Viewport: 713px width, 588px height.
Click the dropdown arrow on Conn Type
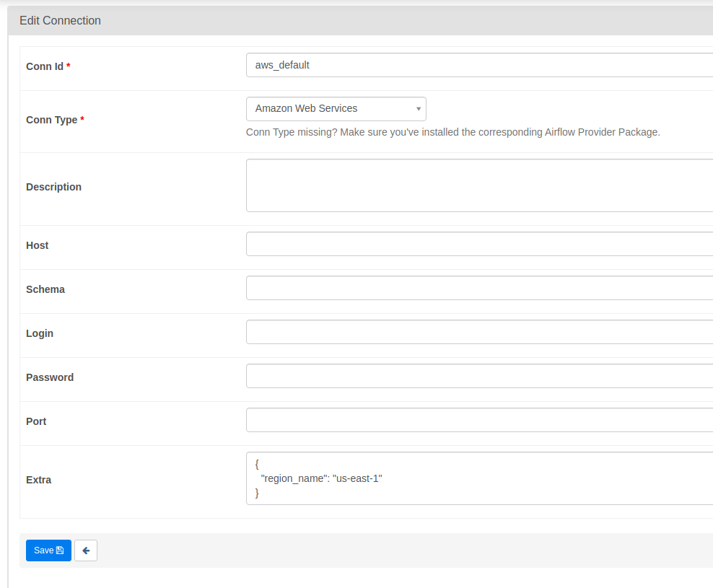click(419, 108)
